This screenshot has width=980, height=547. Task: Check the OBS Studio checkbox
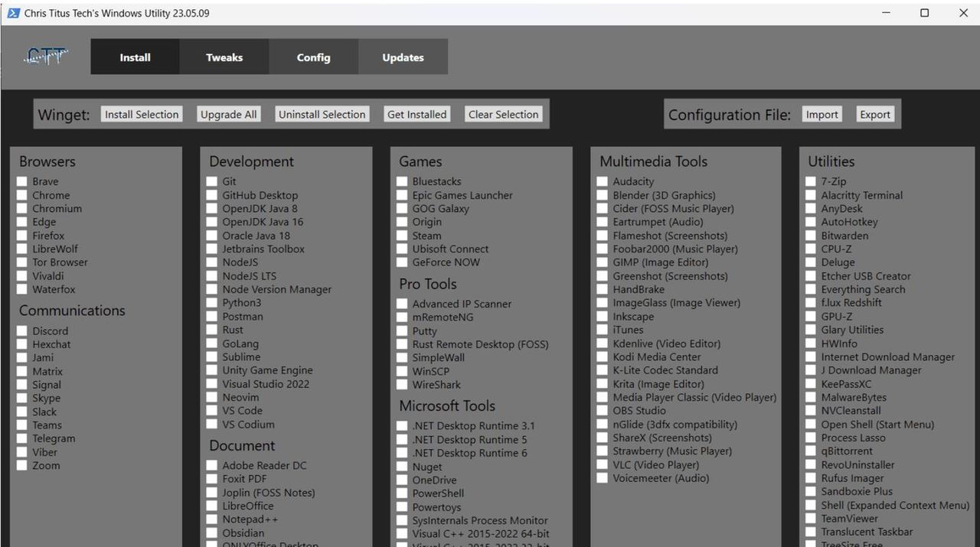[x=603, y=411]
